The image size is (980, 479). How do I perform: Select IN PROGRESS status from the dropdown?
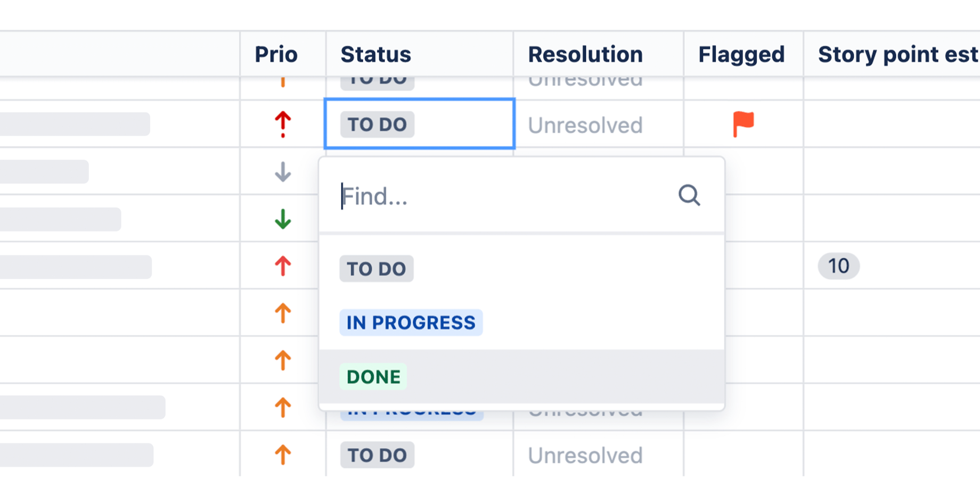tap(411, 323)
